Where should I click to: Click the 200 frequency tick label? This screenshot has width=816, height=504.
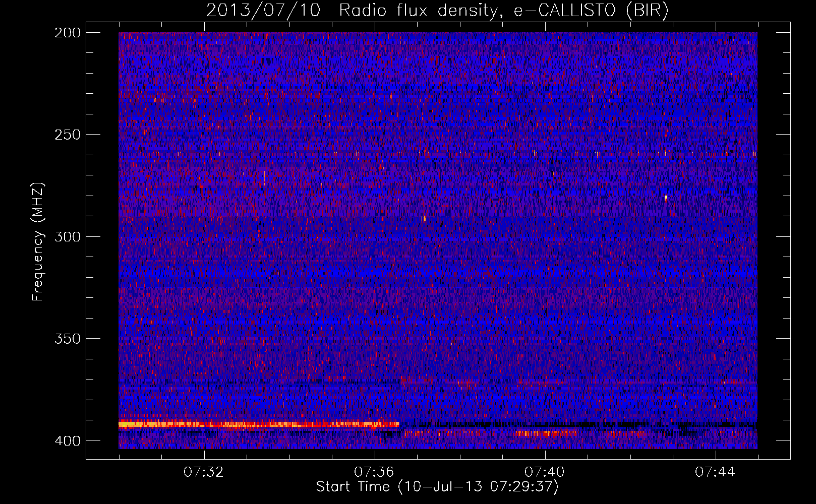pyautogui.click(x=67, y=33)
